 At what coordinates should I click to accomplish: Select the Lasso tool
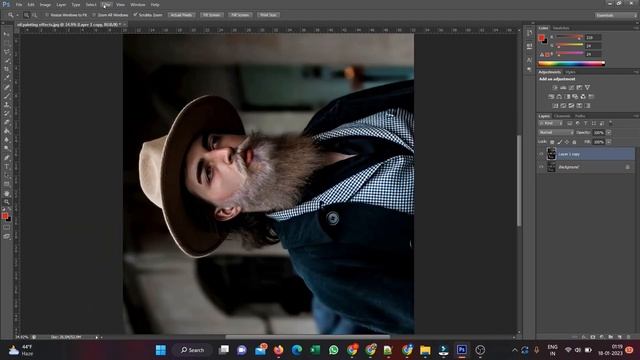[7, 52]
